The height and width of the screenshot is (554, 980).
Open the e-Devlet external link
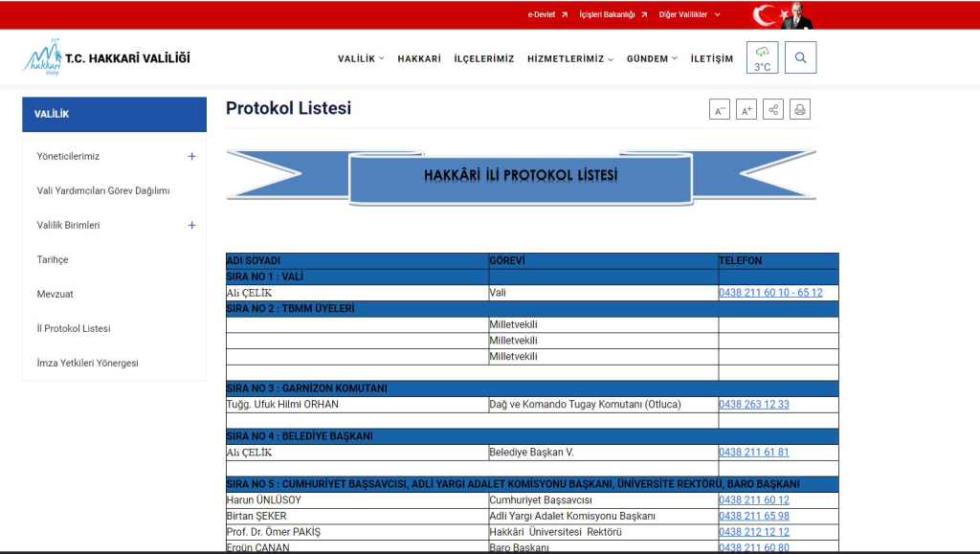[547, 14]
